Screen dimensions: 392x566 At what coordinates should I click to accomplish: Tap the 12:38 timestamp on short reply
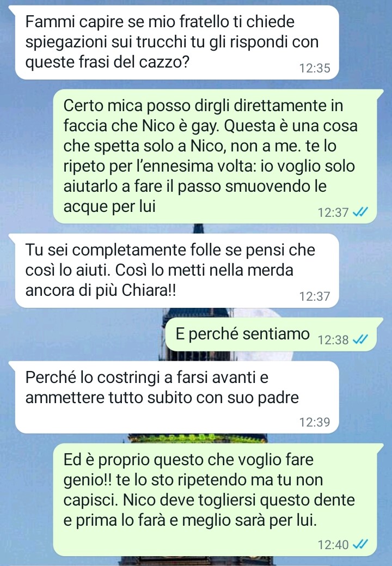coord(333,340)
